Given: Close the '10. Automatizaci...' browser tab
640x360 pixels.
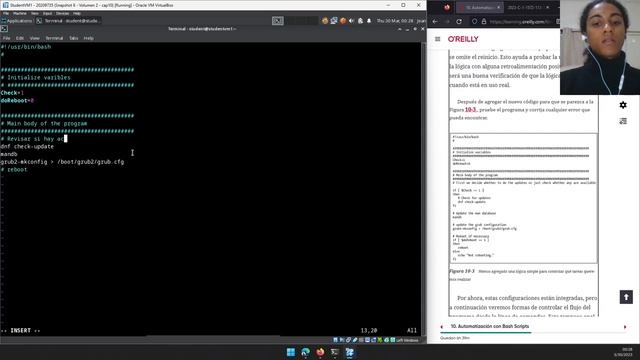Looking at the screenshot, I should pyautogui.click(x=498, y=7).
